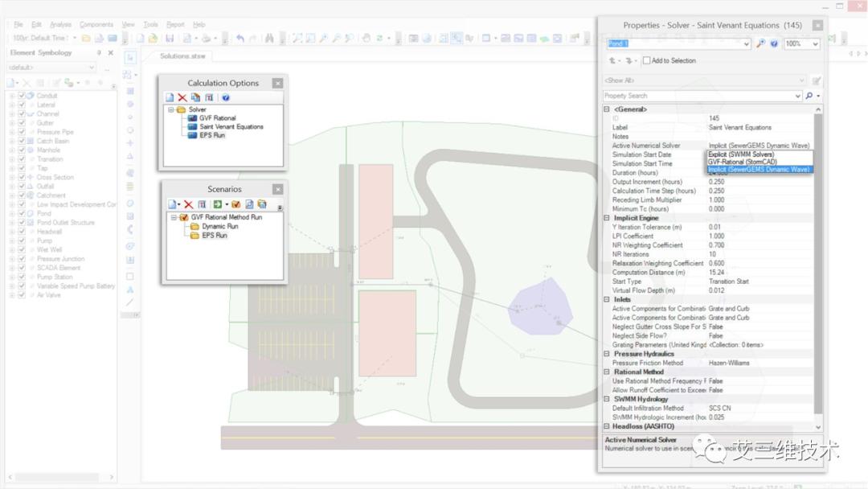
Task: Enable the Add to Selection checkbox
Action: 647,60
